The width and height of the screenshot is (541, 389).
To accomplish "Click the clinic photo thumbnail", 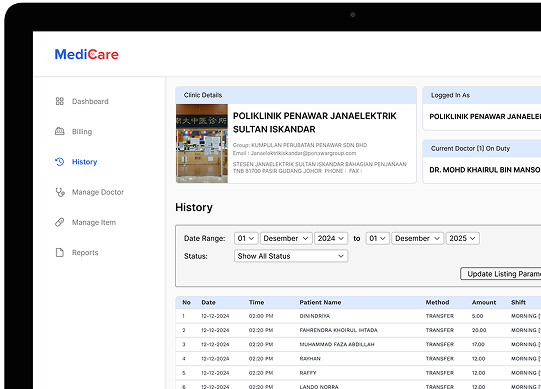I will point(202,143).
